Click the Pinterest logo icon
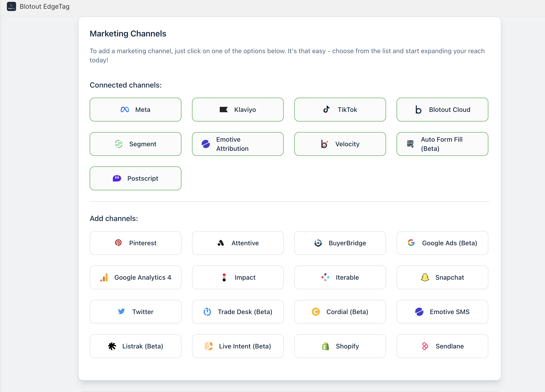The image size is (545, 392). pyautogui.click(x=118, y=243)
